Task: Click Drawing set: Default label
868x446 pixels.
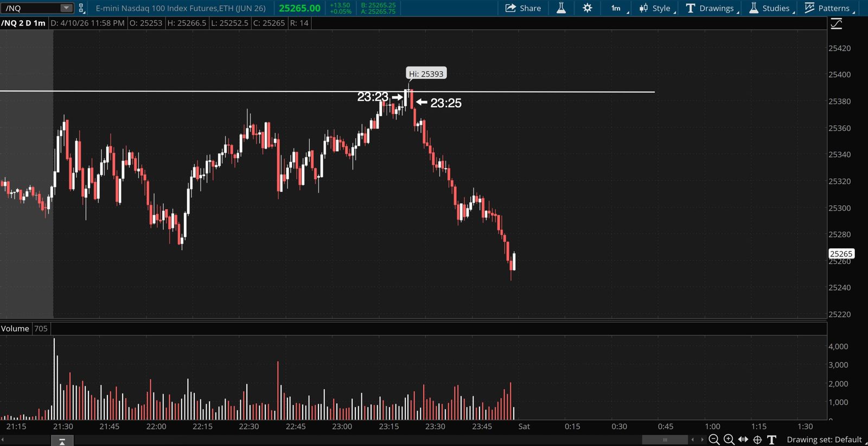Action: [824, 439]
